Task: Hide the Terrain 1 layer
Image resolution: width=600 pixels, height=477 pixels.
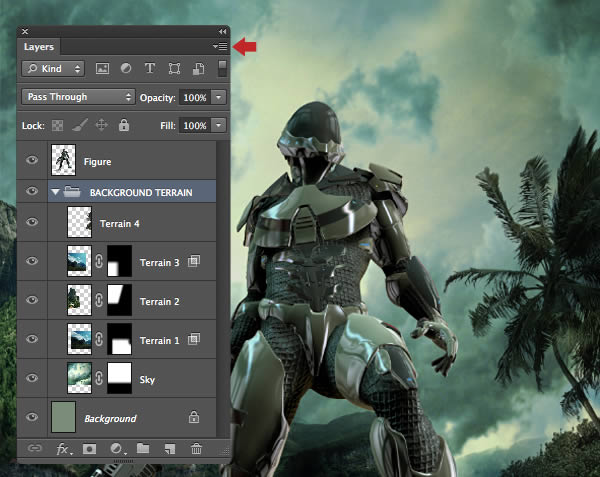Action: pos(32,339)
